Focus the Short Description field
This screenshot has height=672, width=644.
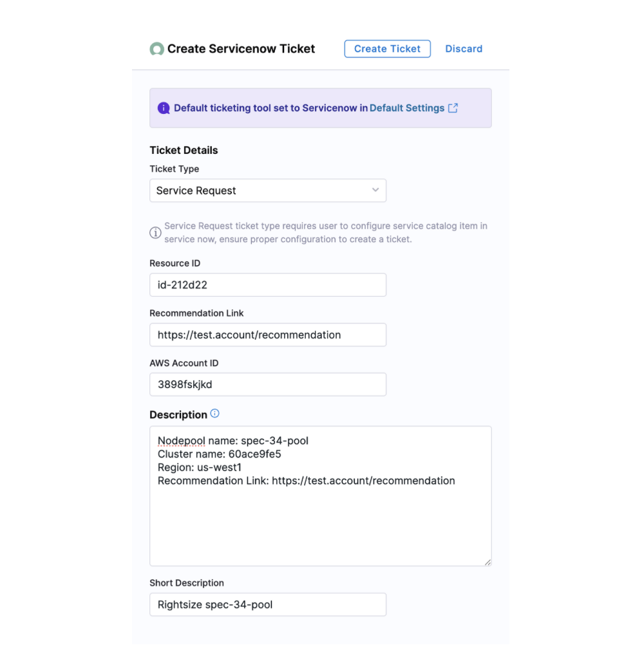point(267,604)
